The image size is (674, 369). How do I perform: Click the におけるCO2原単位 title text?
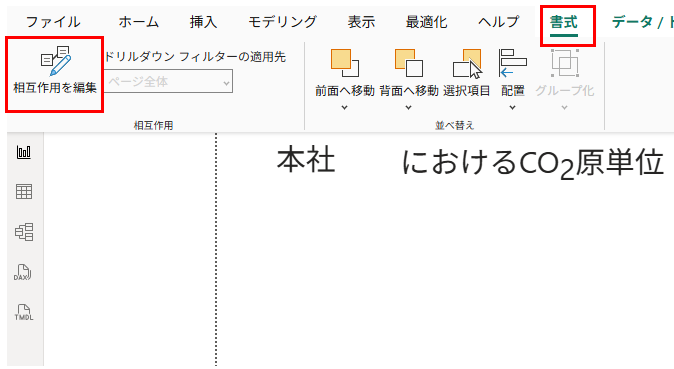[533, 163]
